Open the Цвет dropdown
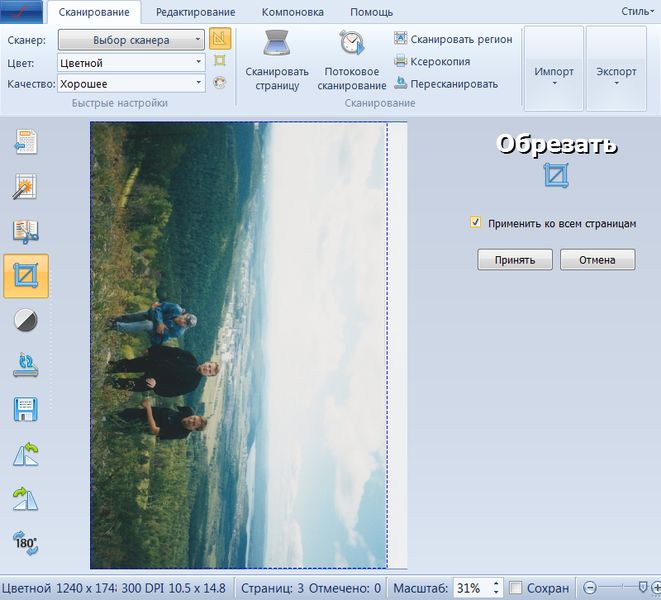The height and width of the screenshot is (600, 661). point(131,62)
